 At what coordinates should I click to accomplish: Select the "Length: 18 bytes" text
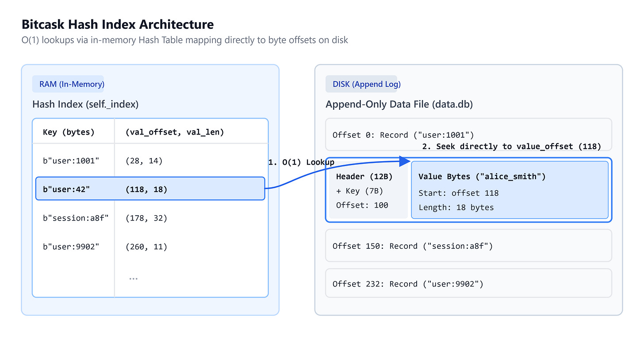click(456, 207)
